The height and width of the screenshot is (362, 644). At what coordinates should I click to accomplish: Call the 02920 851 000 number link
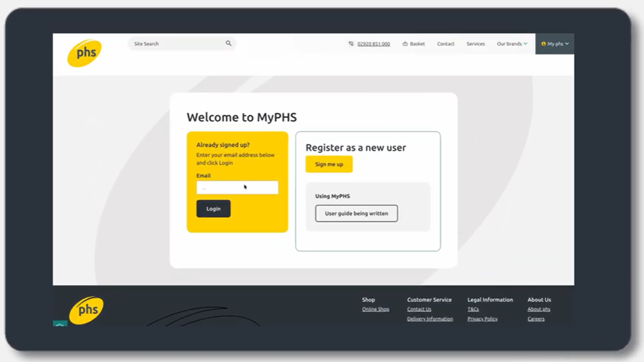pyautogui.click(x=374, y=44)
